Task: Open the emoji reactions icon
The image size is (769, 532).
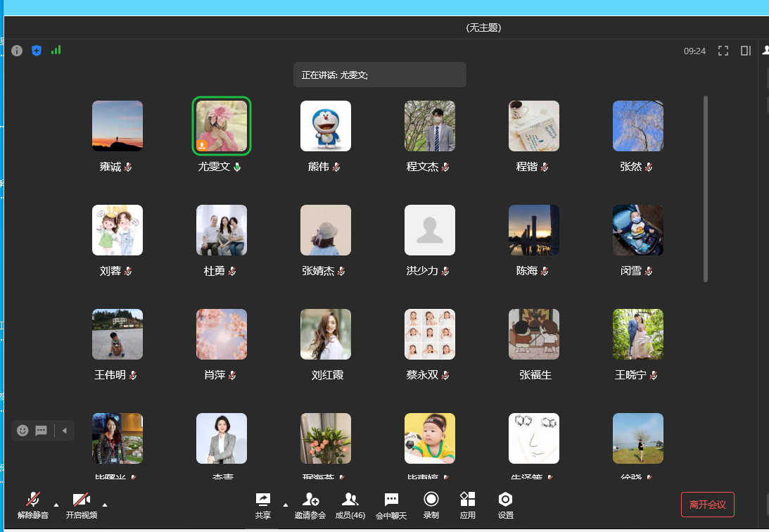Action: 23,431
